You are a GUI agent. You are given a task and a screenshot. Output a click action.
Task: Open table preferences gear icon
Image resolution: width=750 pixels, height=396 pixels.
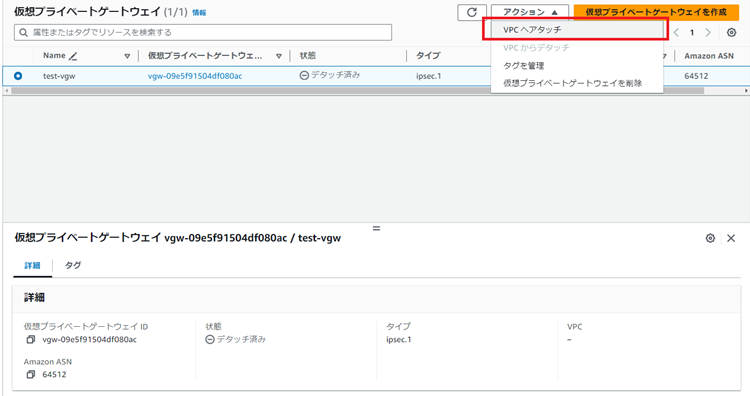pos(731,33)
